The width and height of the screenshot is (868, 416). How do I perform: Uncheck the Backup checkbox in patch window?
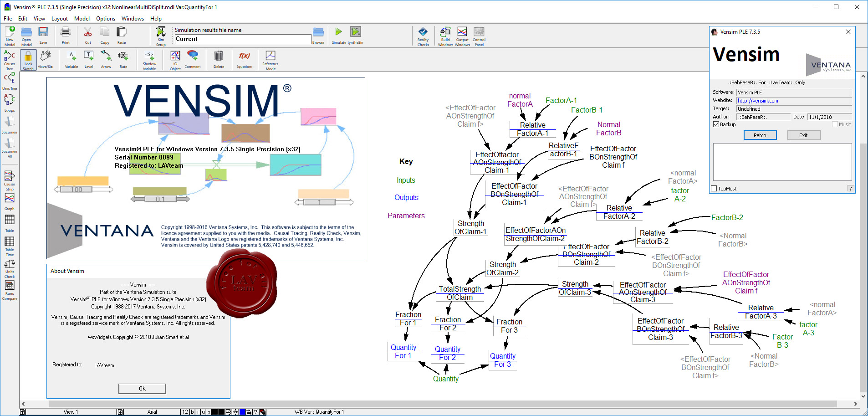point(716,124)
